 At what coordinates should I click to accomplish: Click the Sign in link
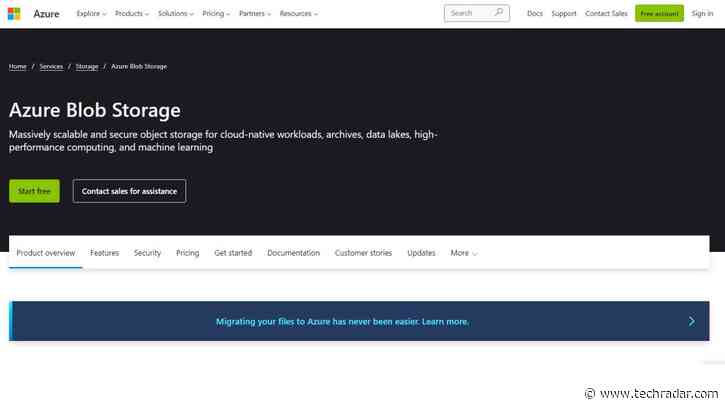tap(702, 14)
